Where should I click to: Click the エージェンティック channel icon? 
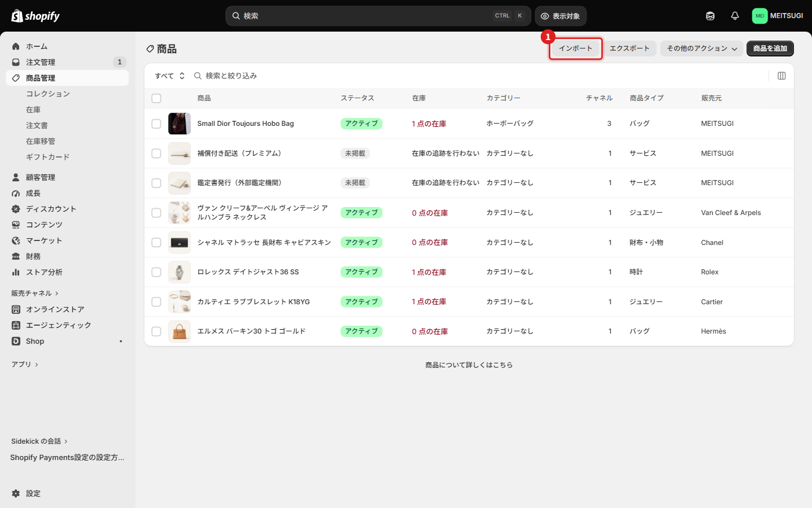click(x=16, y=325)
